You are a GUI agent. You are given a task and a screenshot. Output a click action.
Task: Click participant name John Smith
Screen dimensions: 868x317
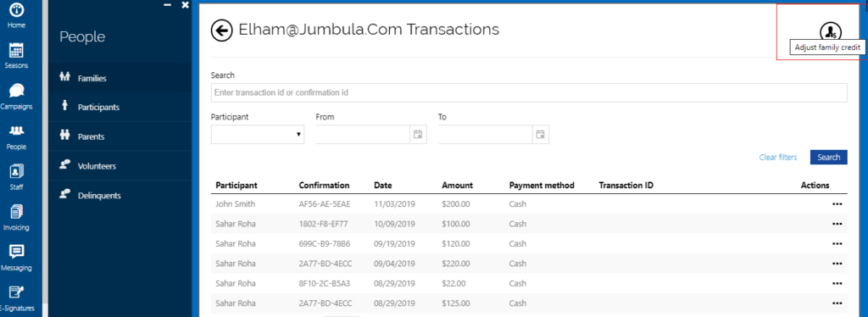tap(236, 204)
